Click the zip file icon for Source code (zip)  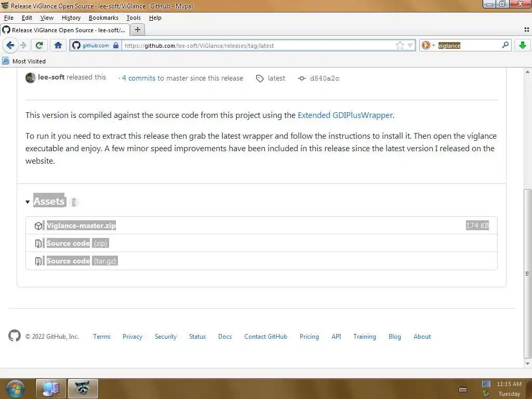point(38,243)
